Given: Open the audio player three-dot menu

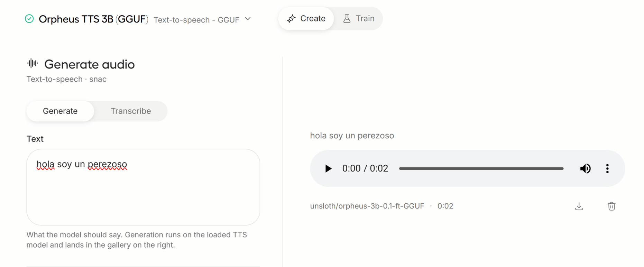Looking at the screenshot, I should click(607, 168).
